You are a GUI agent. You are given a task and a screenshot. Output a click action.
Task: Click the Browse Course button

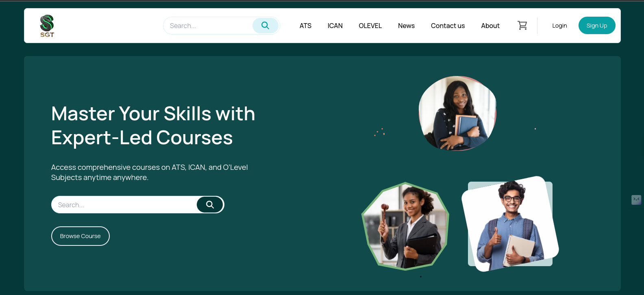[x=80, y=236]
